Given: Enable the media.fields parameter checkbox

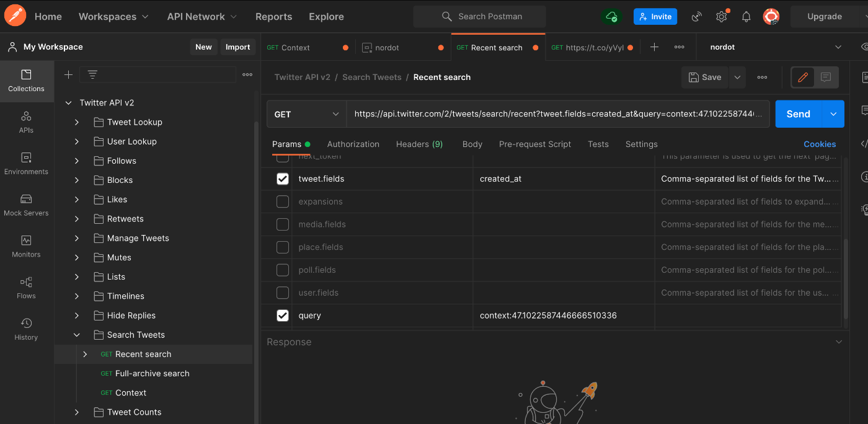Looking at the screenshot, I should pyautogui.click(x=283, y=224).
